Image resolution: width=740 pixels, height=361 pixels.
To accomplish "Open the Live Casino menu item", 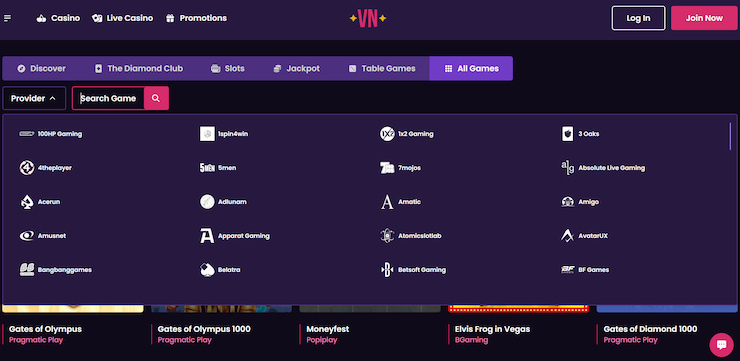I will pyautogui.click(x=123, y=18).
